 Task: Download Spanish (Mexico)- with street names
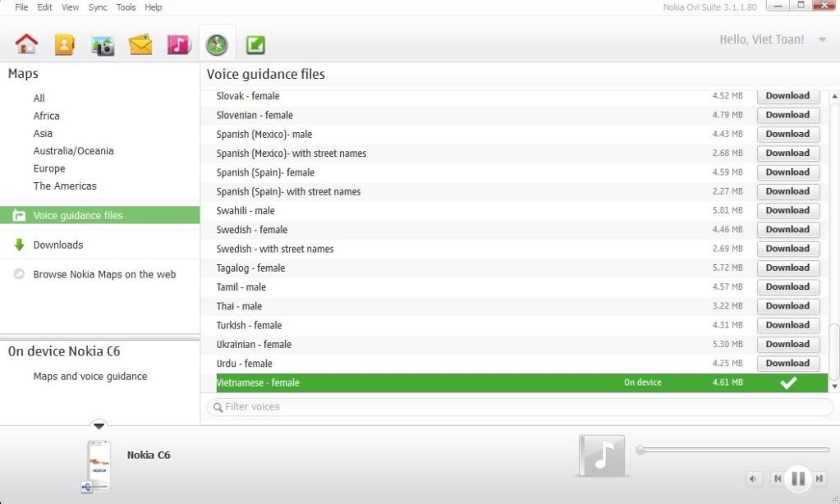pos(788,153)
